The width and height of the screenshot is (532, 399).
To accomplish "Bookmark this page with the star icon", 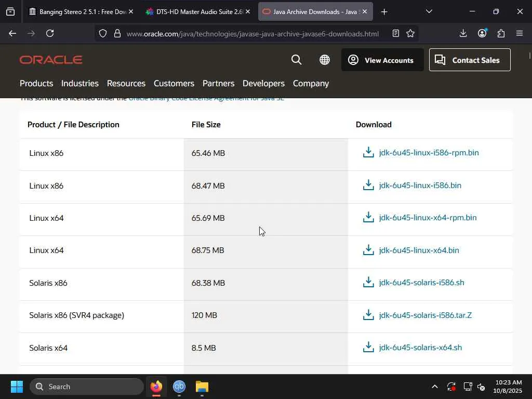I will tap(410, 33).
